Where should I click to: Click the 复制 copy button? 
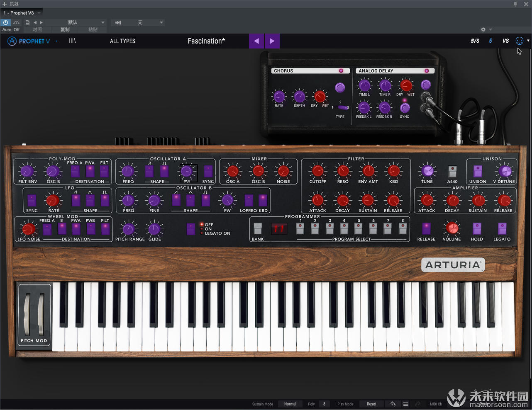click(65, 29)
